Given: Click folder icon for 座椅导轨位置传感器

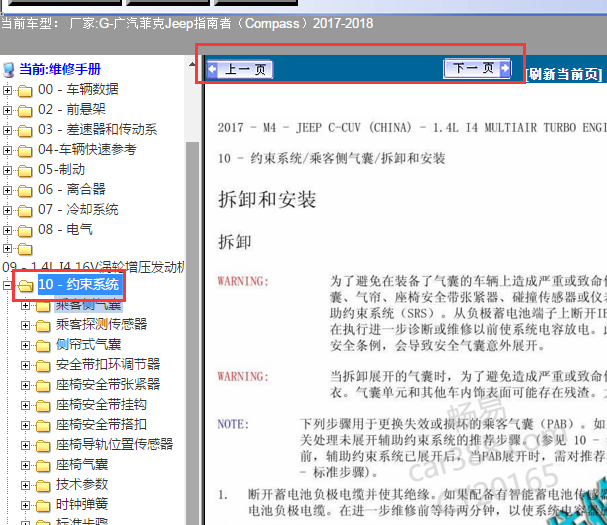Looking at the screenshot, I should pos(43,446).
